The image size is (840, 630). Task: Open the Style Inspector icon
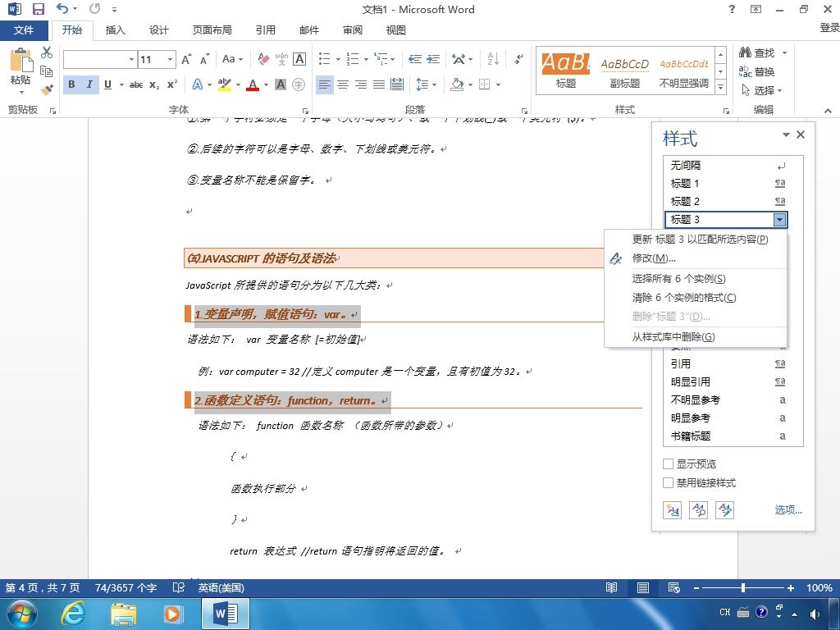[699, 510]
